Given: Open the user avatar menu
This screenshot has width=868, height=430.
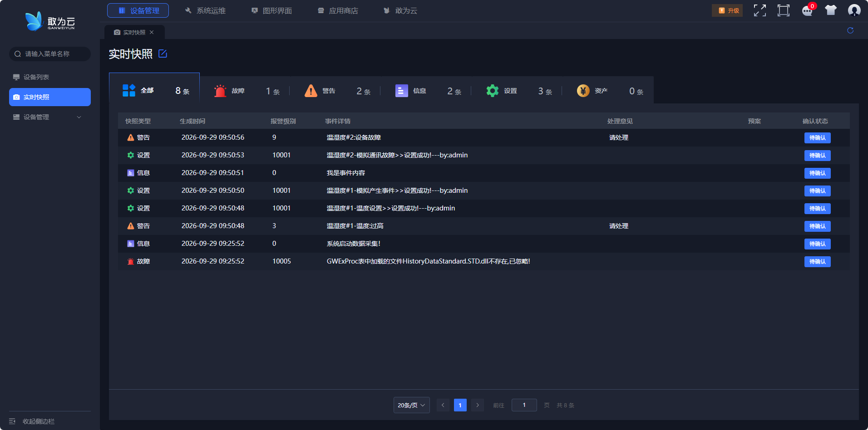Looking at the screenshot, I should coord(854,10).
